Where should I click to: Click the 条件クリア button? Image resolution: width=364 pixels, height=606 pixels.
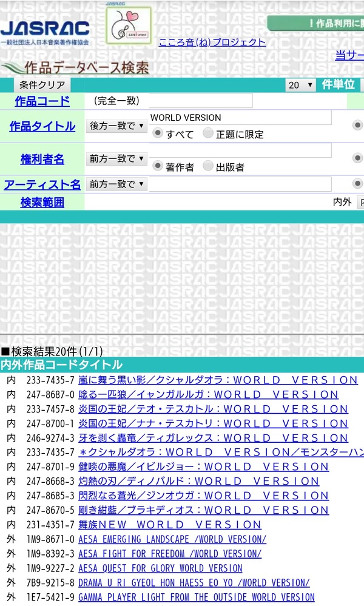click(42, 85)
